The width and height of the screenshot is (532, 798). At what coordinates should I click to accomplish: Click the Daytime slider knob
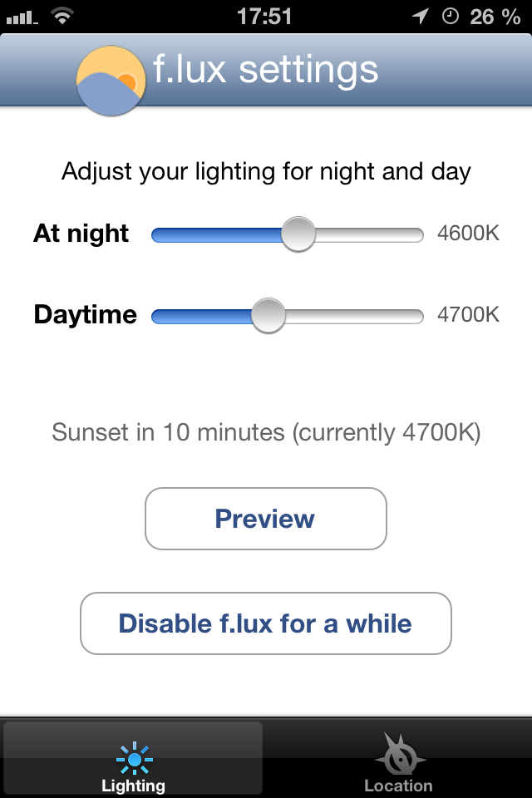click(x=268, y=316)
